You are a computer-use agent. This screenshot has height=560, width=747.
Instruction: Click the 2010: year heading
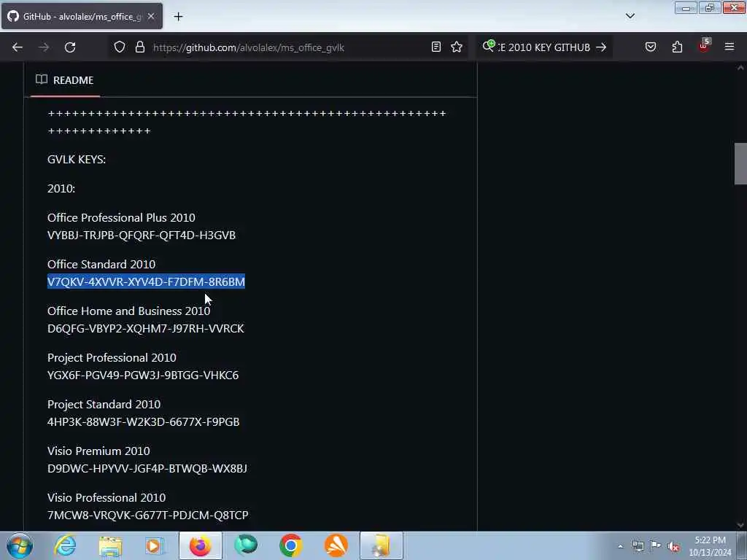61,189
